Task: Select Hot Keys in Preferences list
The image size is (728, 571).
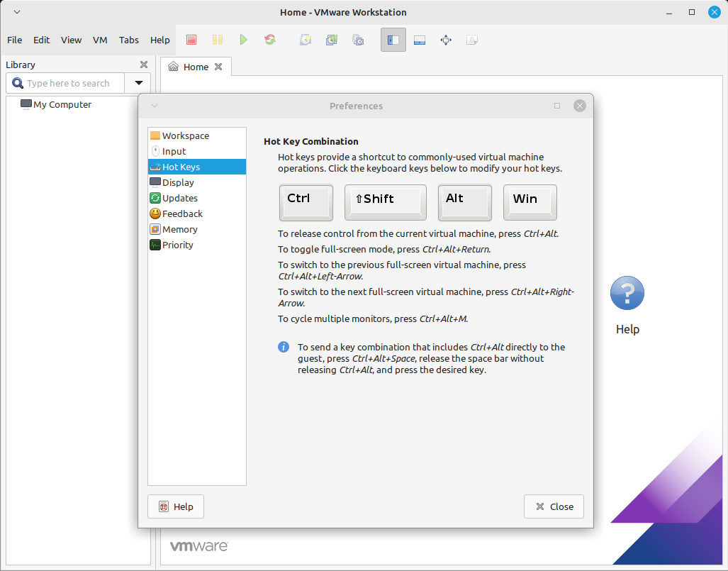Action: (197, 167)
